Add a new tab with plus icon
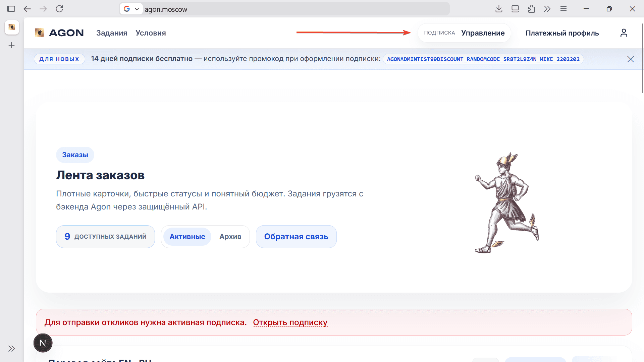Image resolution: width=644 pixels, height=362 pixels. tap(12, 45)
